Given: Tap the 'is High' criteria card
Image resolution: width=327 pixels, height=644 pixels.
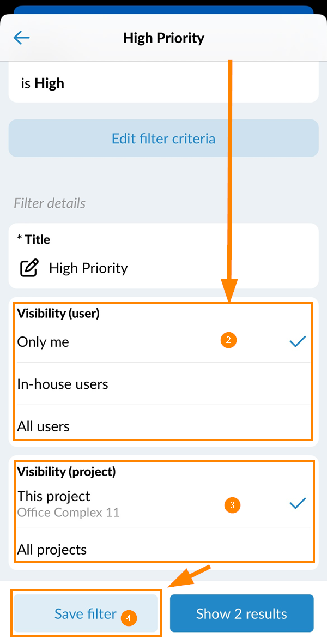Looking at the screenshot, I should [x=163, y=83].
